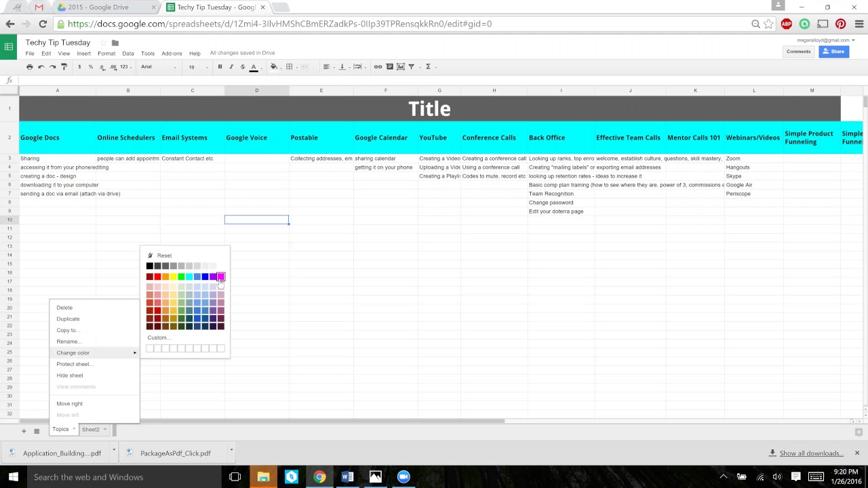Select the Title merged header cell
Image resolution: width=868 pixels, height=488 pixels.
point(429,108)
